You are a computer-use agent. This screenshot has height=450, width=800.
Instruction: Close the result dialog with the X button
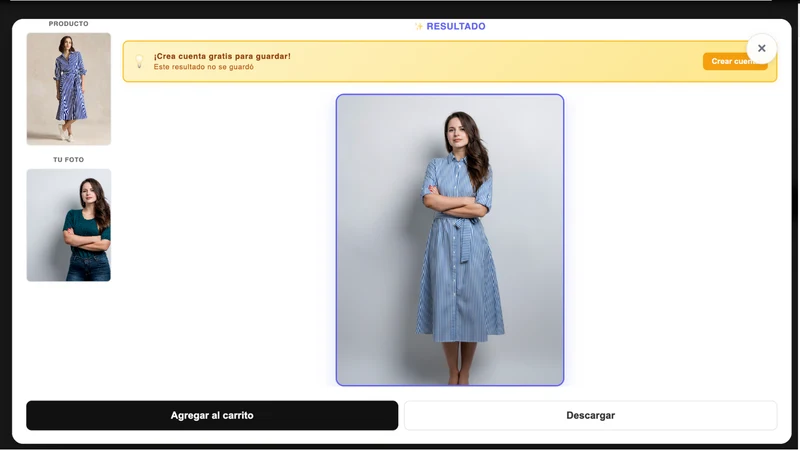[x=761, y=48]
